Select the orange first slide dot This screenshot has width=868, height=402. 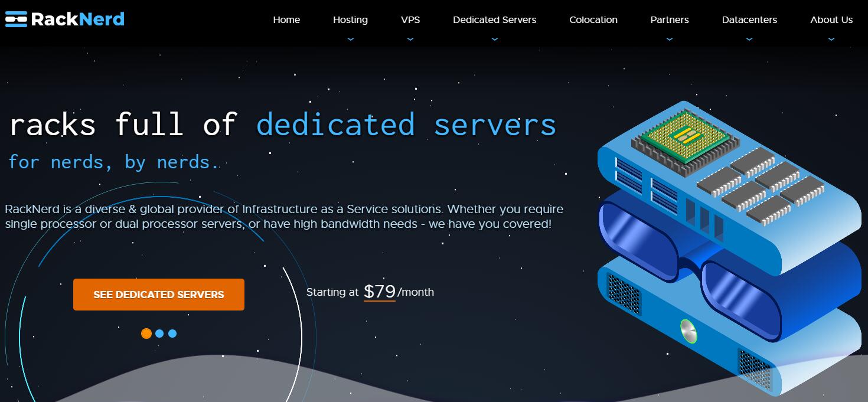click(x=146, y=334)
